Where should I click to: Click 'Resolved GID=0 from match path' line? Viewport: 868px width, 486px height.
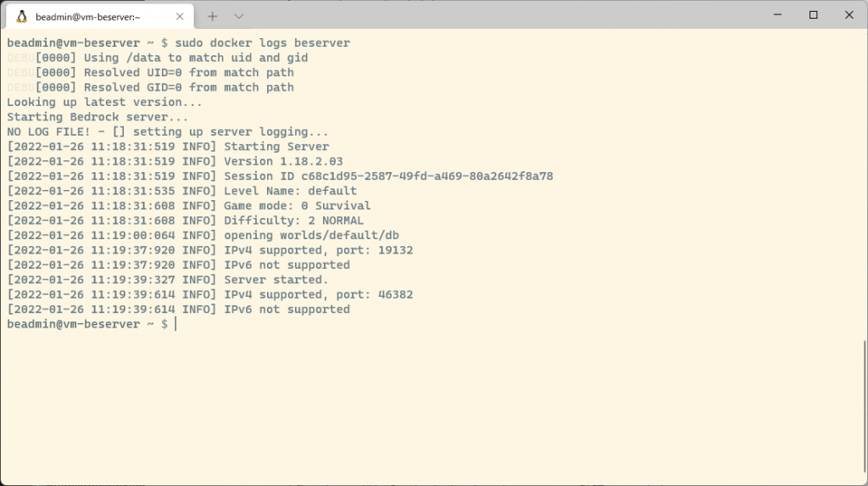[150, 87]
